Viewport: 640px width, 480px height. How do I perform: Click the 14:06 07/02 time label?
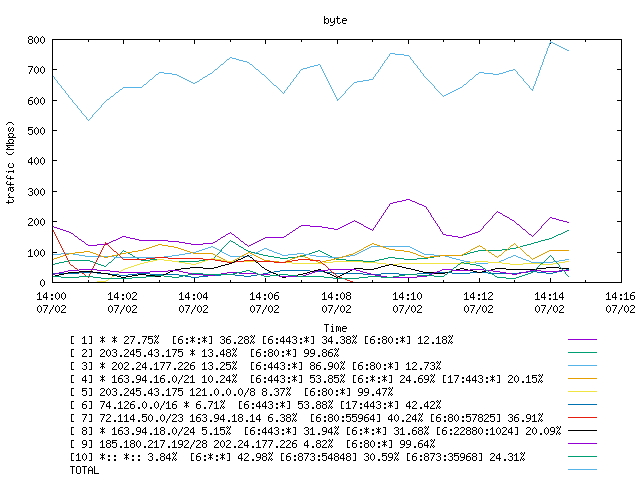264,302
